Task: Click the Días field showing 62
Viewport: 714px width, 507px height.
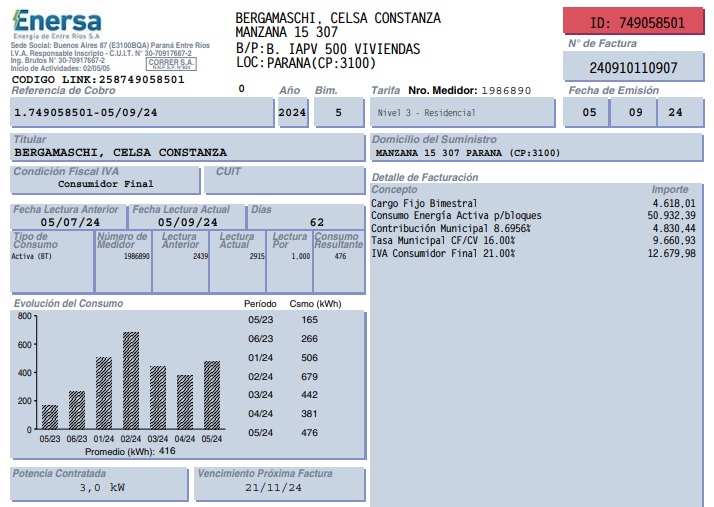Action: (x=304, y=222)
